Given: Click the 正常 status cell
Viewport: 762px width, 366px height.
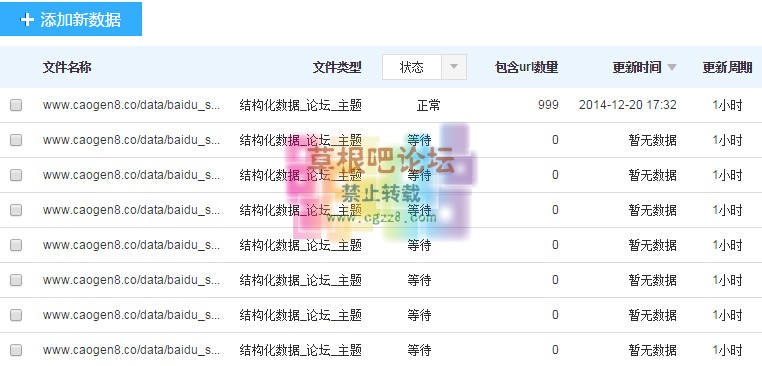Looking at the screenshot, I should (429, 105).
